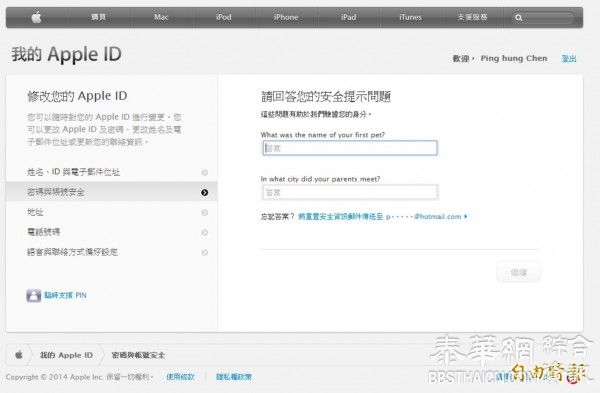Screen dimensions: 600x393
Task: Click the first pet answer field
Action: (350, 148)
